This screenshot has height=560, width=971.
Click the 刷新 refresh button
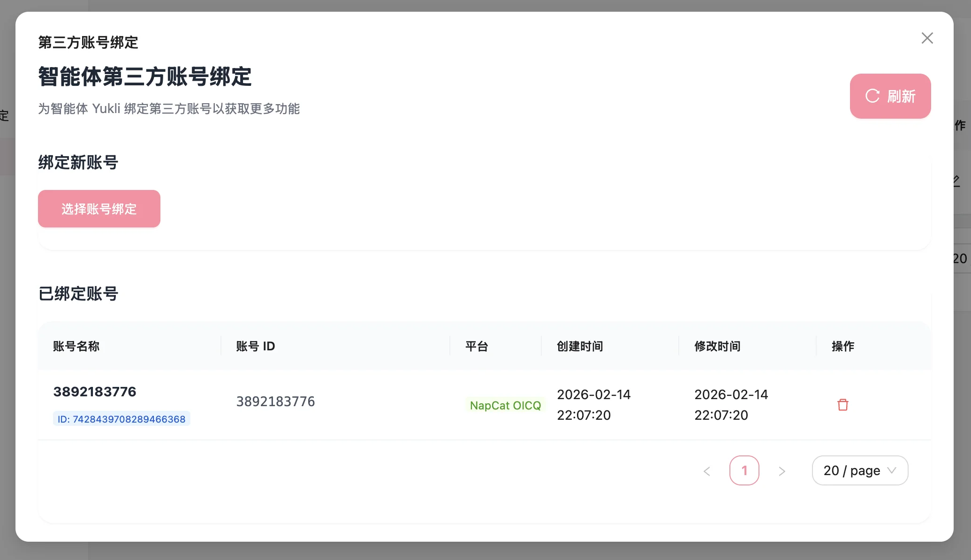890,96
